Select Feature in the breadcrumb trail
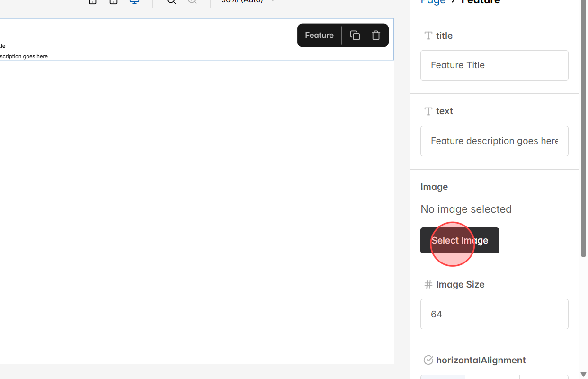The image size is (588, 379). point(480,2)
